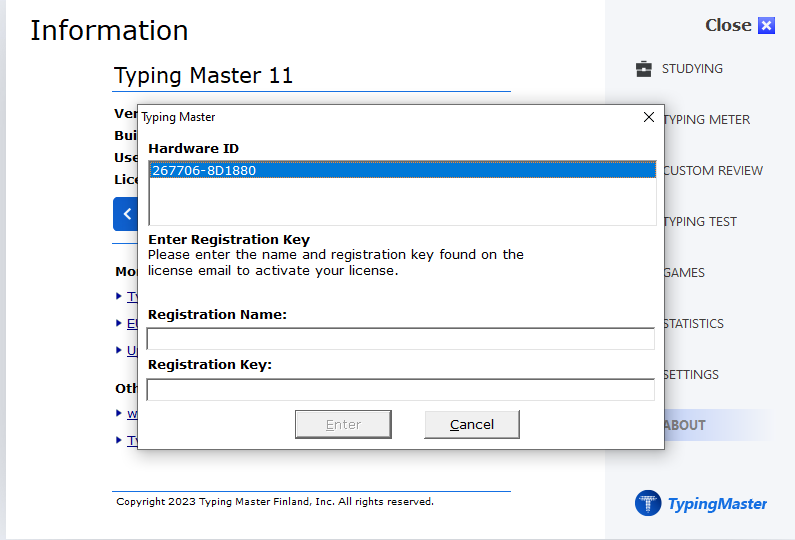Viewport: 795px width, 540px height.
Task: Select Games from the sidebar
Action: 685,273
